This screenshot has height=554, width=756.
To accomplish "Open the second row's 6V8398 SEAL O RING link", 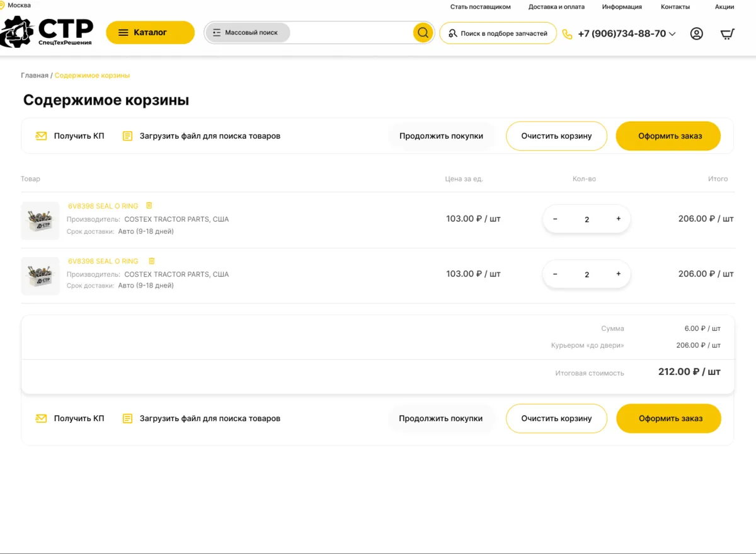I will point(103,262).
